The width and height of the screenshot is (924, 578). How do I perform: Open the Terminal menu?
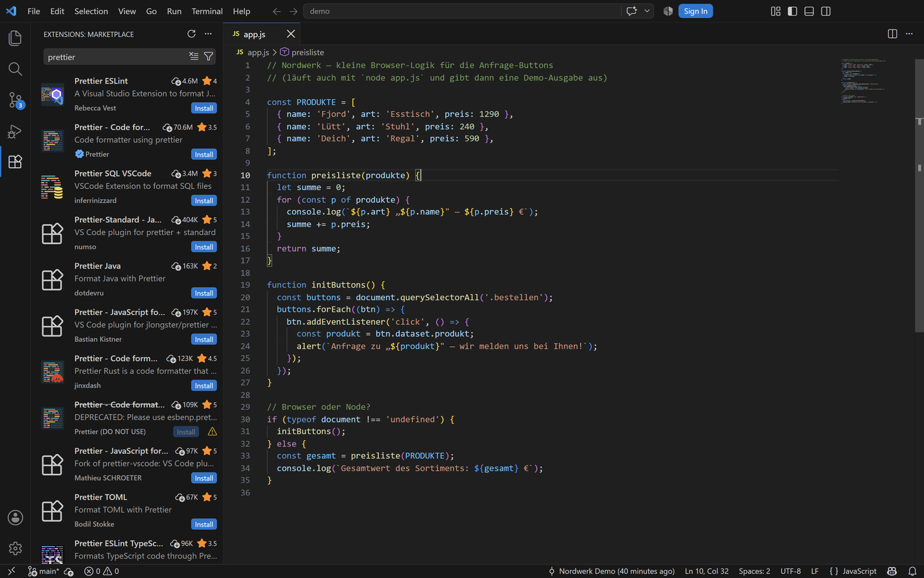pyautogui.click(x=207, y=11)
